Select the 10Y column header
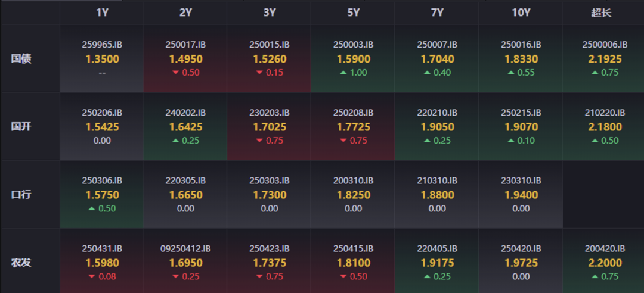The image size is (644, 293). coord(521,13)
